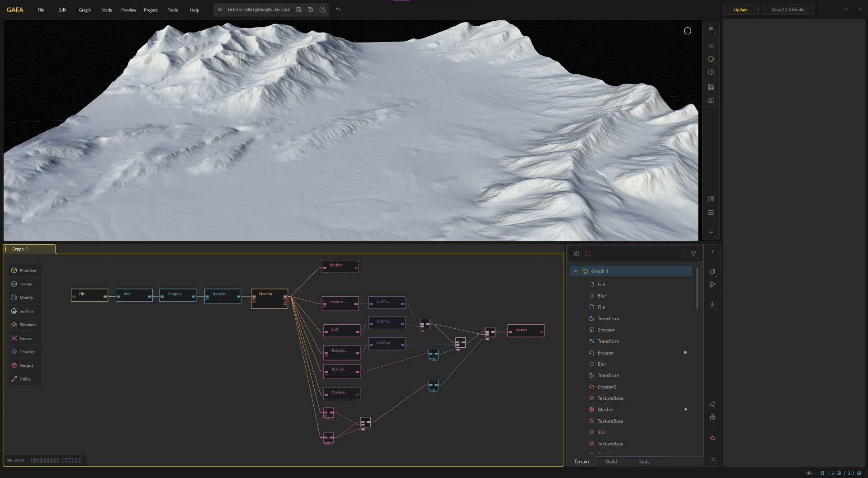Viewport: 868px width, 478px height.
Task: Toggle the half-shaded sphere render mode
Action: point(711,72)
